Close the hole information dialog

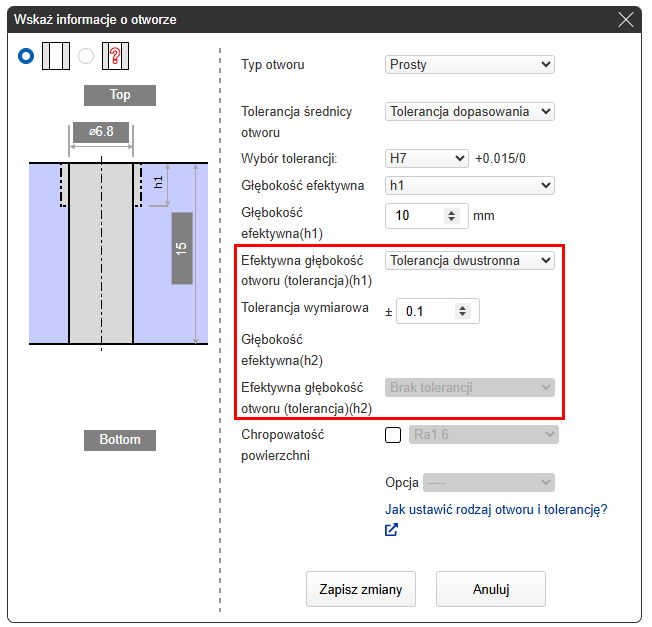coord(626,19)
